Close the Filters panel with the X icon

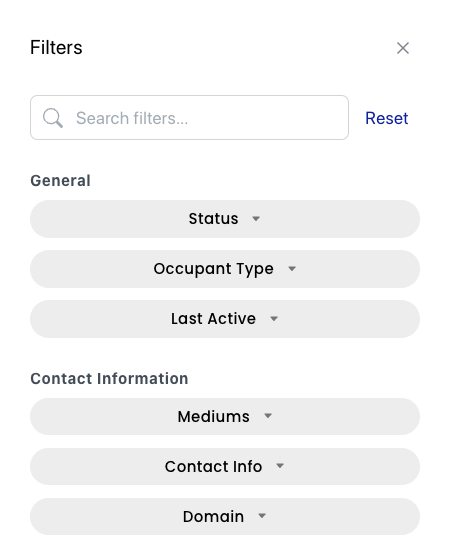click(x=402, y=48)
